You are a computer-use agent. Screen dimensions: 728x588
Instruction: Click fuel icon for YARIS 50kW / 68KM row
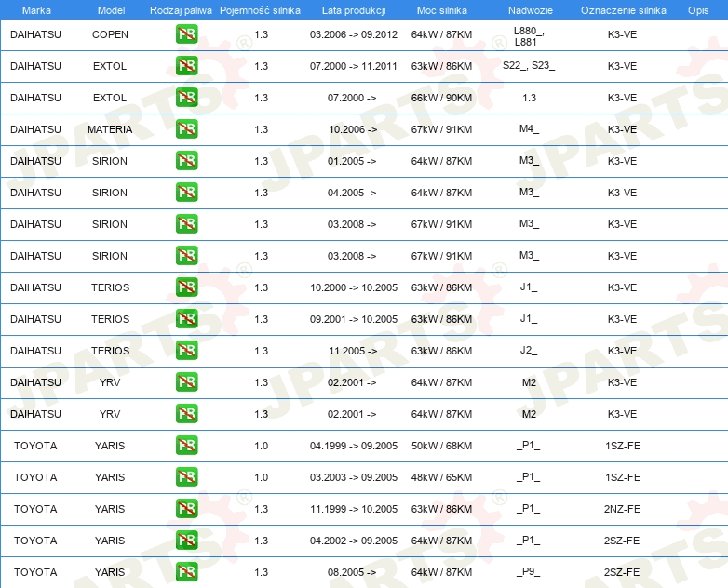click(186, 446)
